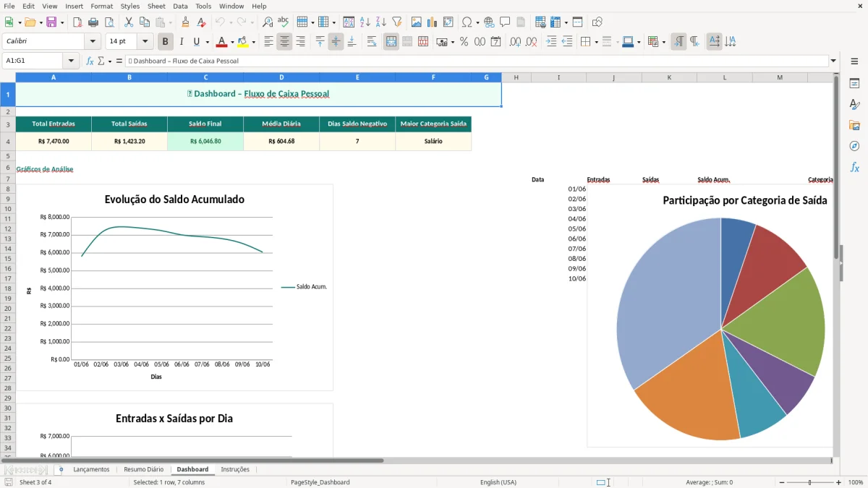Open the Underline style dropdown arrow
Screen dimensions: 868x488
click(x=207, y=42)
